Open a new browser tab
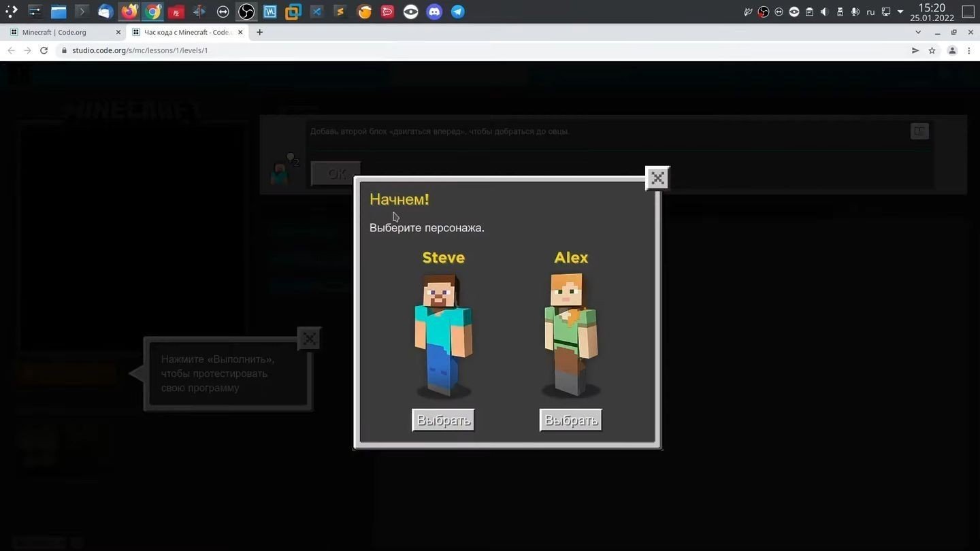Viewport: 980px width, 551px height. [259, 32]
